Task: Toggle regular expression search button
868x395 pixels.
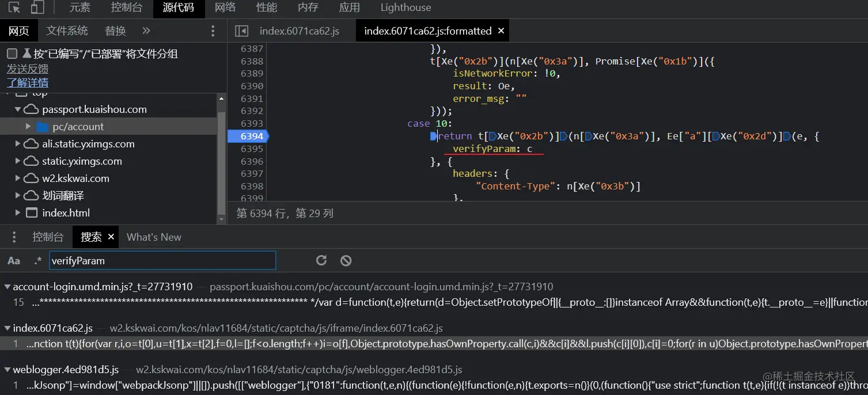Action: (x=37, y=261)
